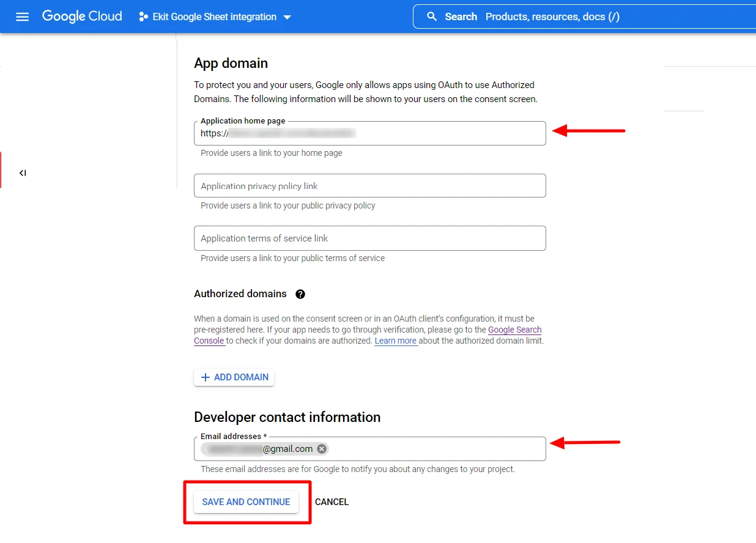Remove the gmail address chip using its X icon

[321, 448]
